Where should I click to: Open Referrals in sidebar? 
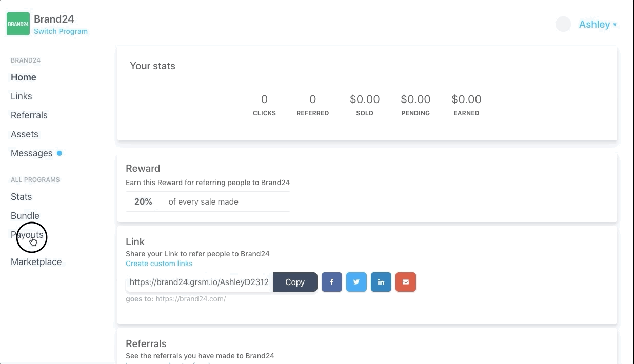[x=29, y=115]
